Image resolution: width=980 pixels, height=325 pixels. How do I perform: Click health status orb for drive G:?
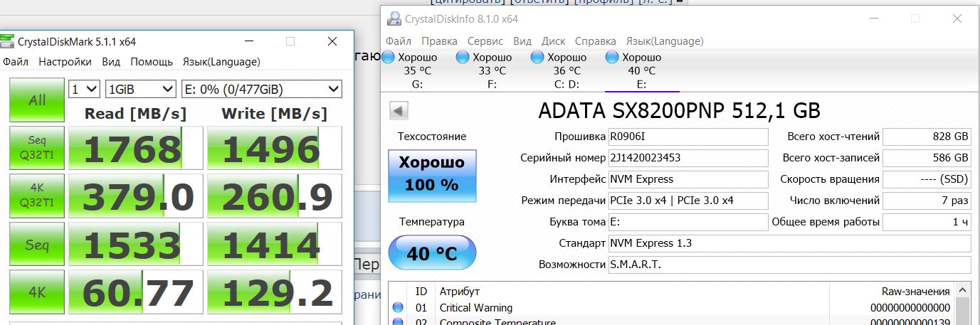[388, 58]
